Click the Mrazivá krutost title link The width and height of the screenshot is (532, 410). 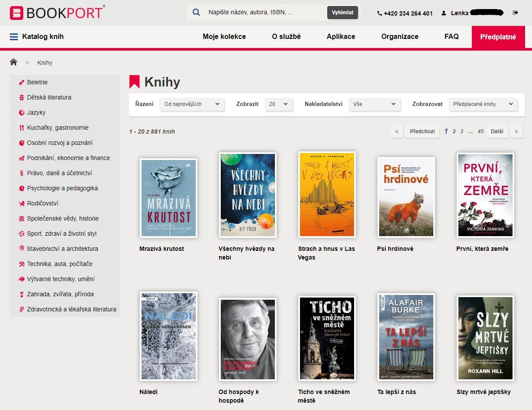pos(161,249)
